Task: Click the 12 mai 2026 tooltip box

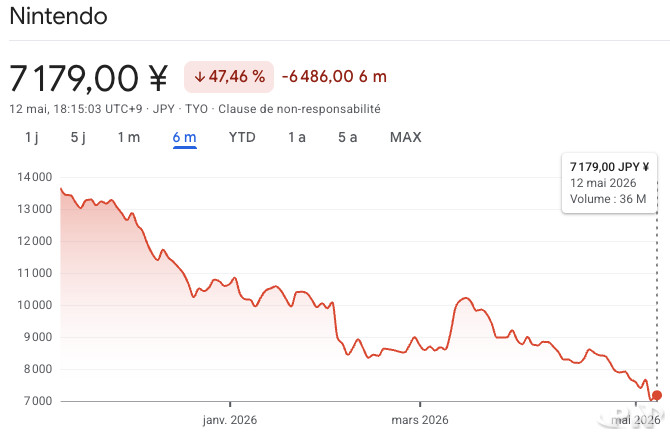Action: [x=609, y=183]
